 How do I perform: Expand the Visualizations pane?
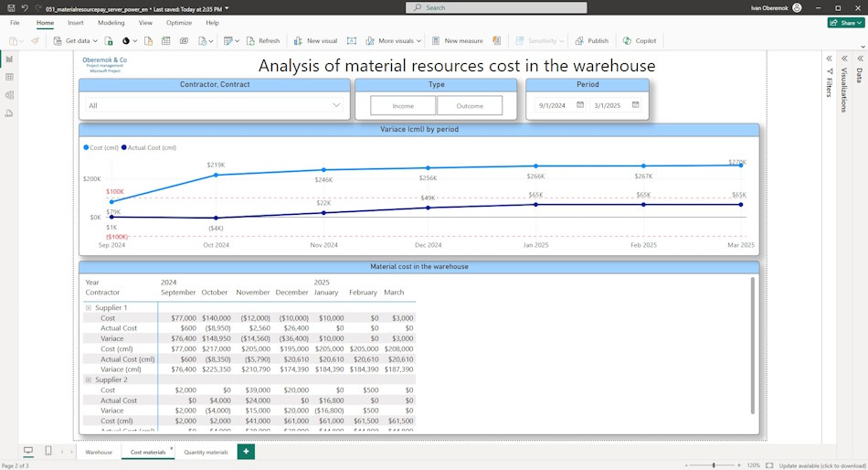845,59
